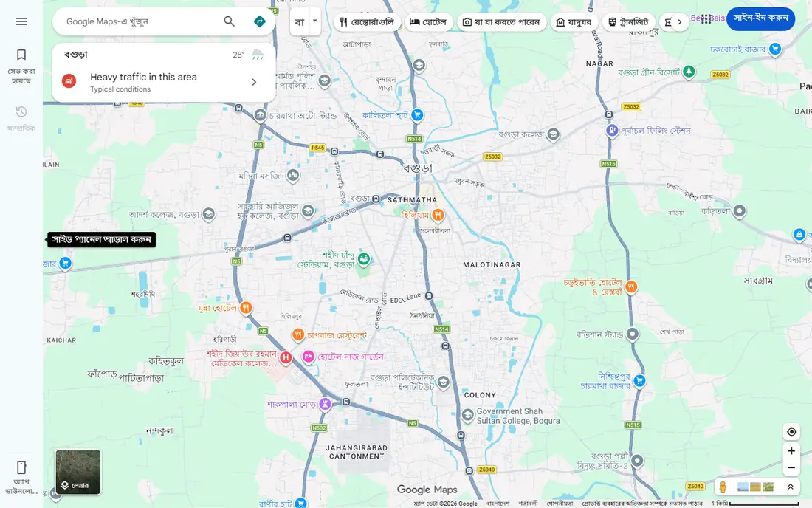This screenshot has height=508, width=812.
Task: Open the গোপনীয়তা privacy link
Action: [x=560, y=504]
